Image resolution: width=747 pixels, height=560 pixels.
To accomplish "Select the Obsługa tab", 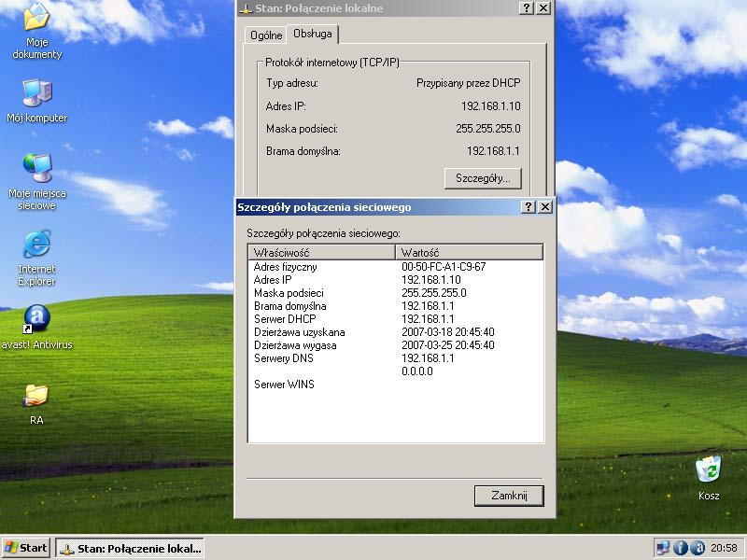I will pos(313,34).
